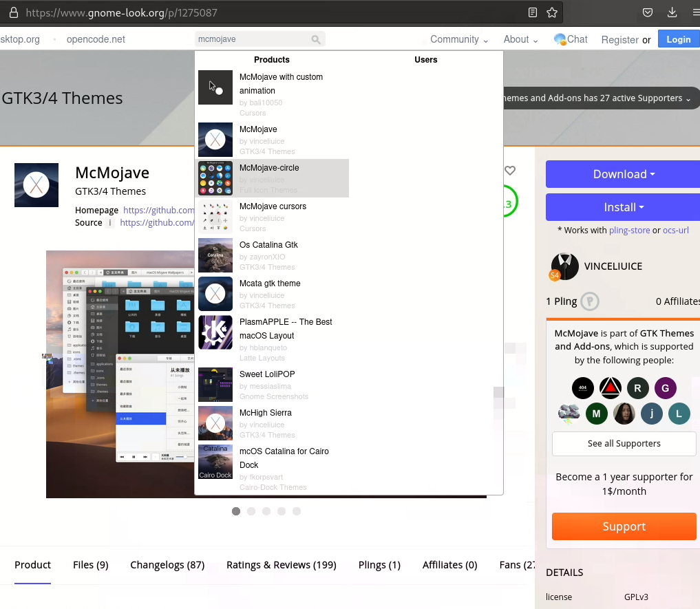
Task: Expand the Download dropdown button
Action: pyautogui.click(x=623, y=174)
